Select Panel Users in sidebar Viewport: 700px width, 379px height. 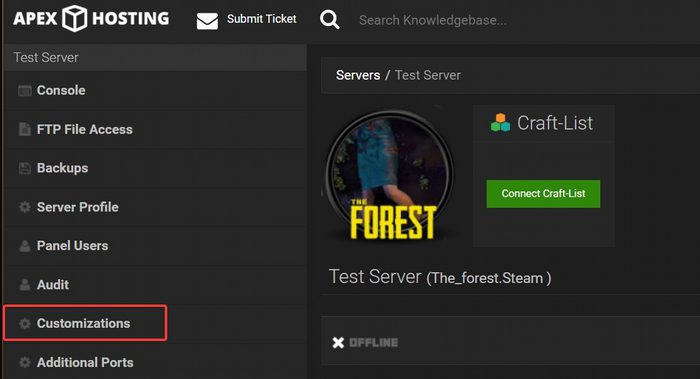[x=72, y=246]
